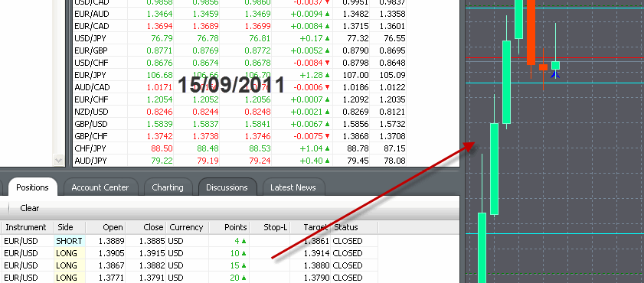Click the red down triangle in the GBP/CHF row

327,136
